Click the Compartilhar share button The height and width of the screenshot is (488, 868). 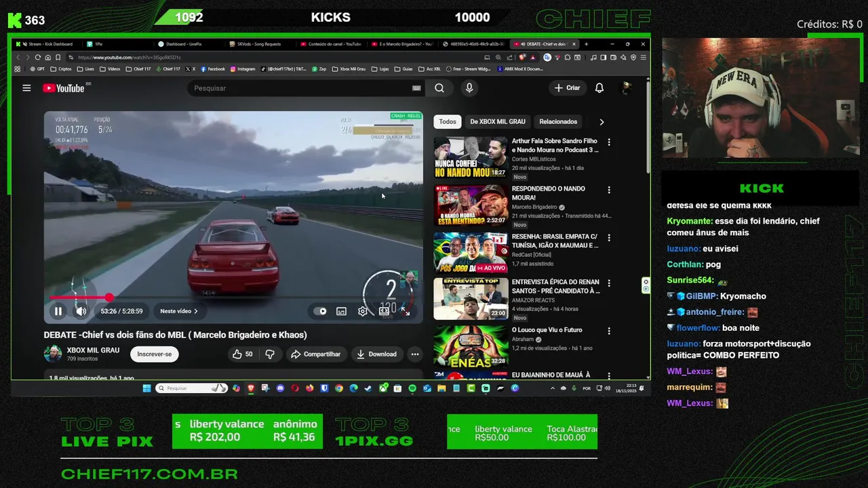(x=315, y=354)
